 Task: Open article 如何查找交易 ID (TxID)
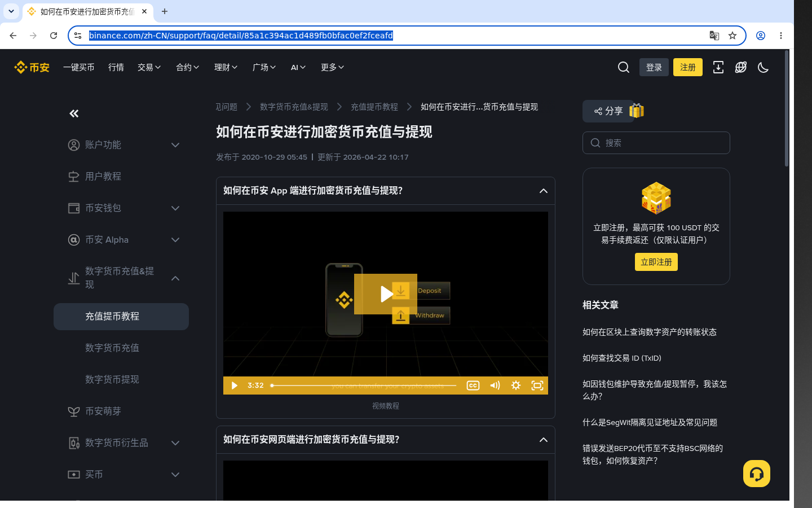coord(622,358)
